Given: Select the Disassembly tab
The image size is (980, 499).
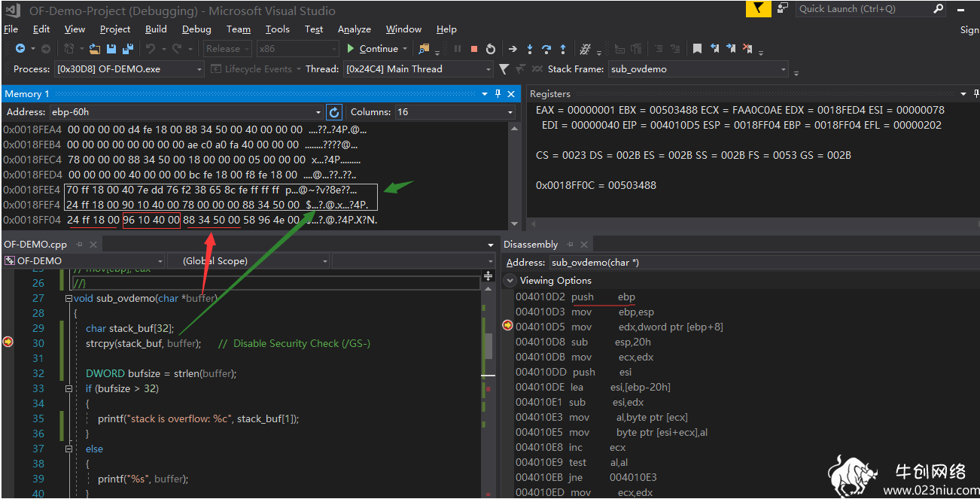Looking at the screenshot, I should [x=531, y=245].
